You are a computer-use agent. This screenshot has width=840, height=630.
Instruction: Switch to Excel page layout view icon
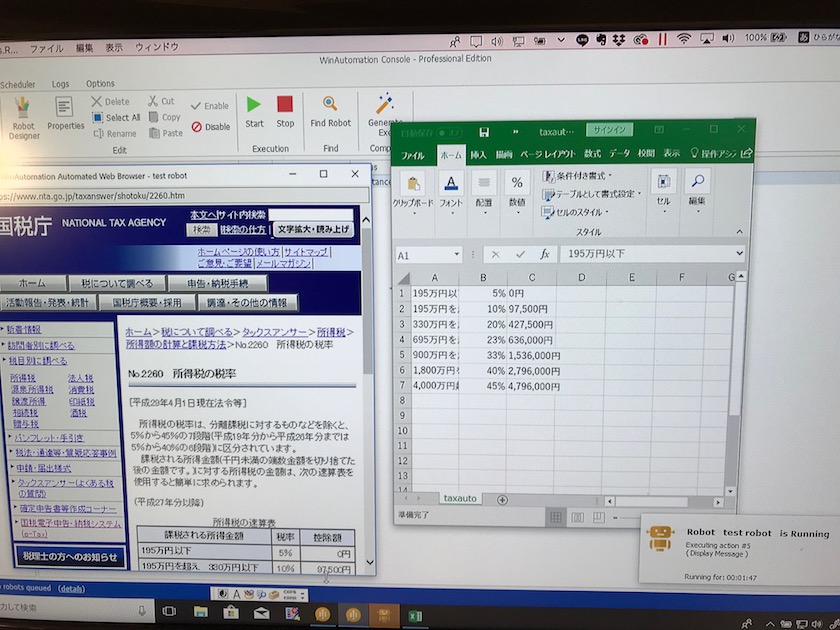(578, 517)
